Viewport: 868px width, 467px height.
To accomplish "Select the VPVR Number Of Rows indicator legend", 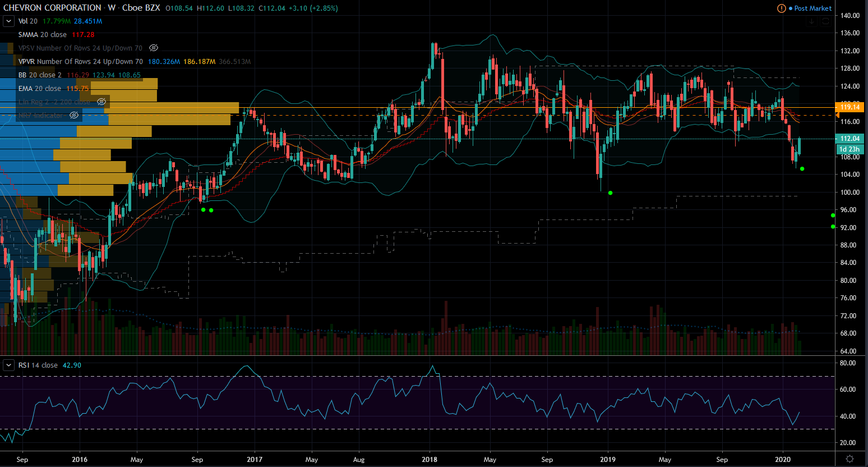I will click(x=81, y=62).
